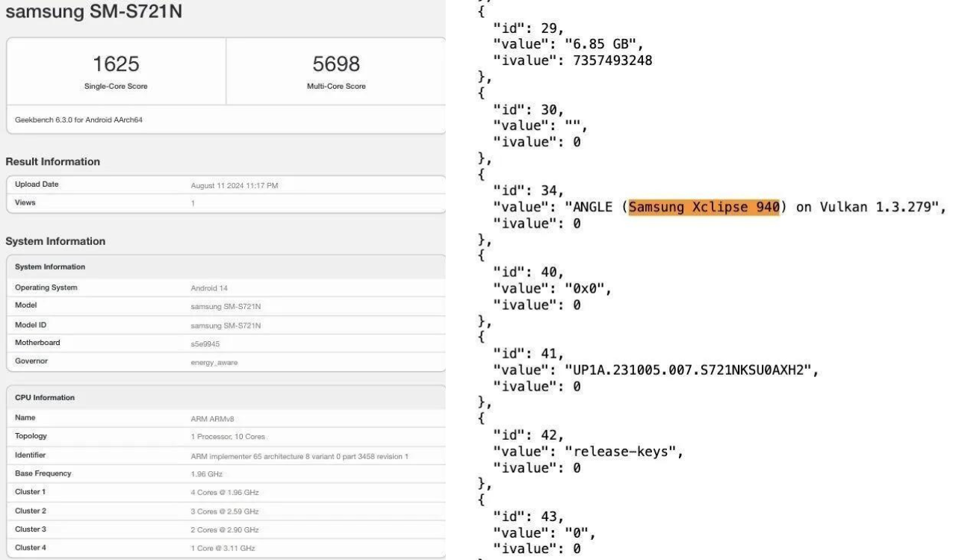Click the Identifier row label
The width and height of the screenshot is (956, 560).
[x=31, y=454]
